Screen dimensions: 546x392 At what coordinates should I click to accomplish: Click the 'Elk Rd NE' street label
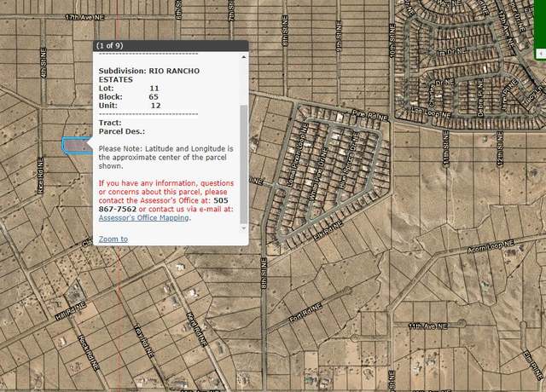point(328,231)
